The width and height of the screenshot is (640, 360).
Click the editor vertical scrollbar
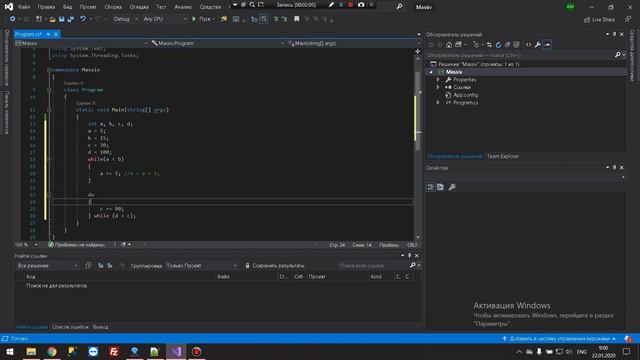click(417, 147)
